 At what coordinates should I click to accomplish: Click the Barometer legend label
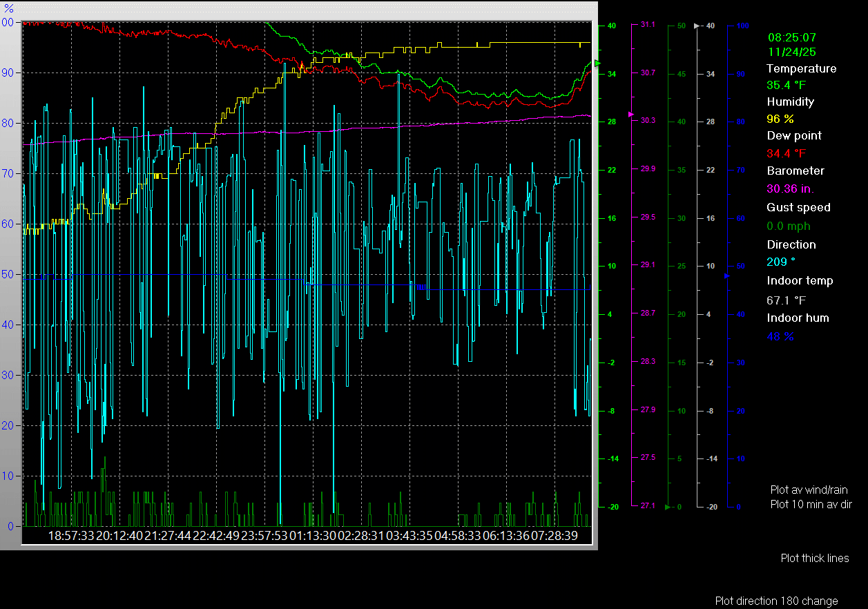click(x=795, y=171)
